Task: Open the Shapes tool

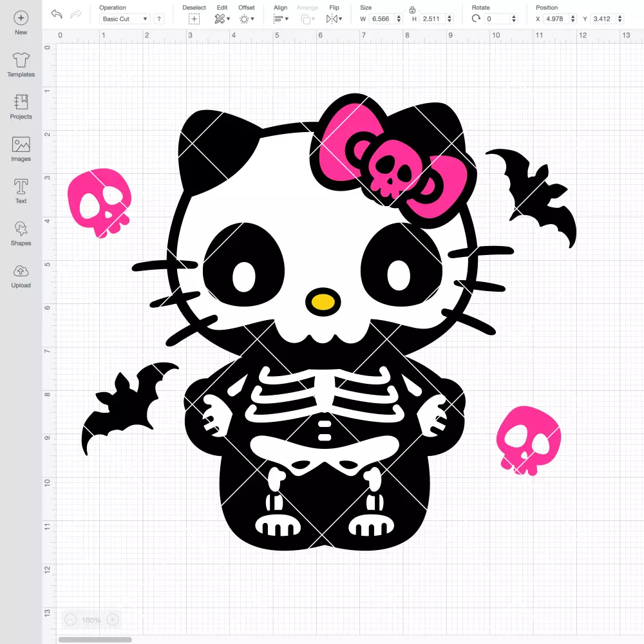Action: tap(21, 229)
